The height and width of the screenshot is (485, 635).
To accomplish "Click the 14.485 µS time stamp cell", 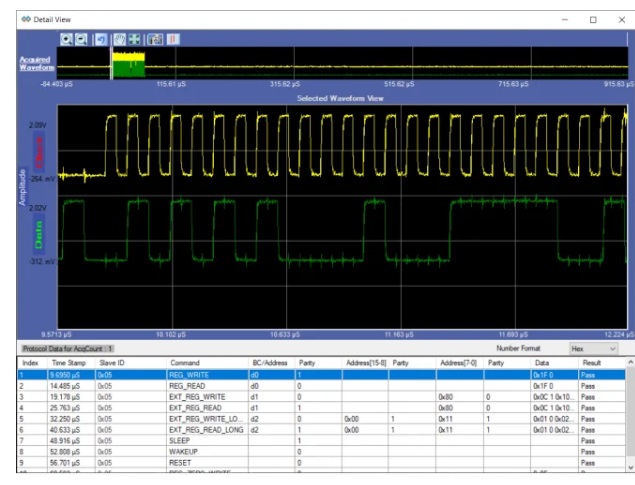I will [x=71, y=386].
